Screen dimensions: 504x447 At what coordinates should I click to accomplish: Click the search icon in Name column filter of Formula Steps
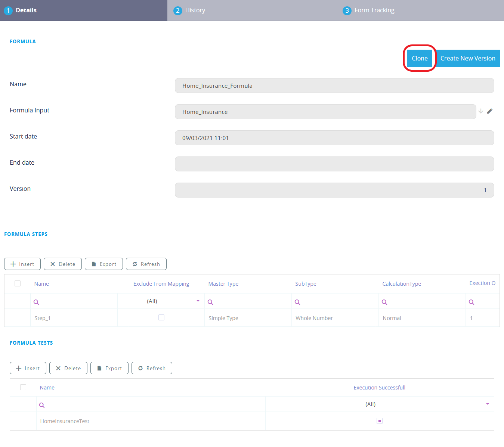pos(36,302)
